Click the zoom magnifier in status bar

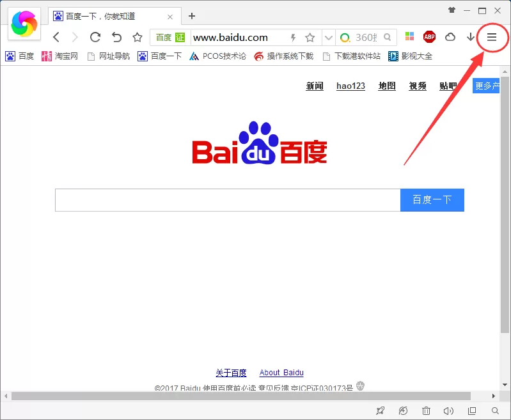495,411
